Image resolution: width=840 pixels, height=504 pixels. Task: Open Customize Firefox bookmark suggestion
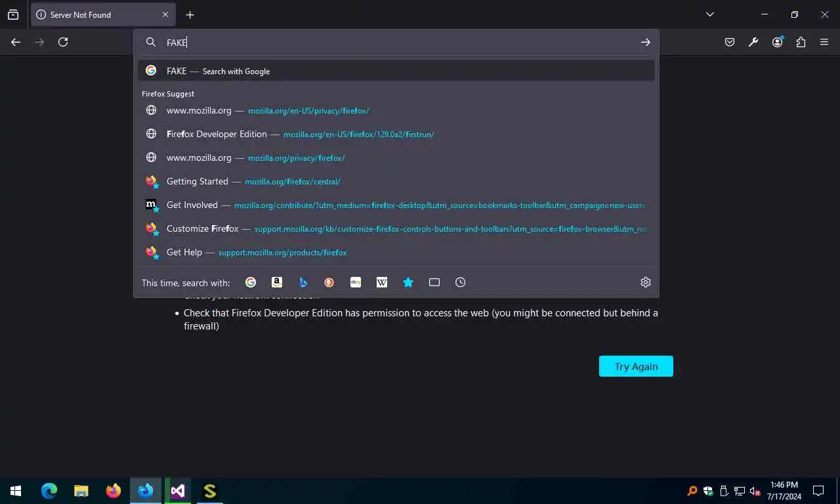(x=396, y=228)
